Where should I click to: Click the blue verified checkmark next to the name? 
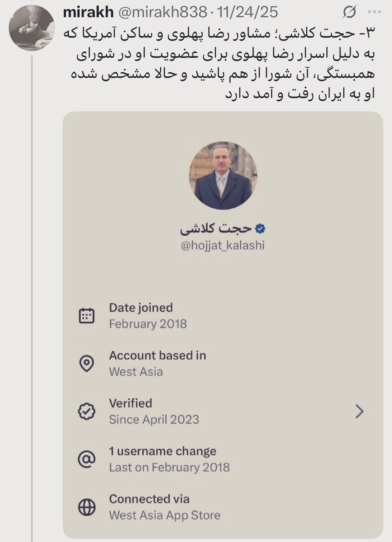point(260,229)
